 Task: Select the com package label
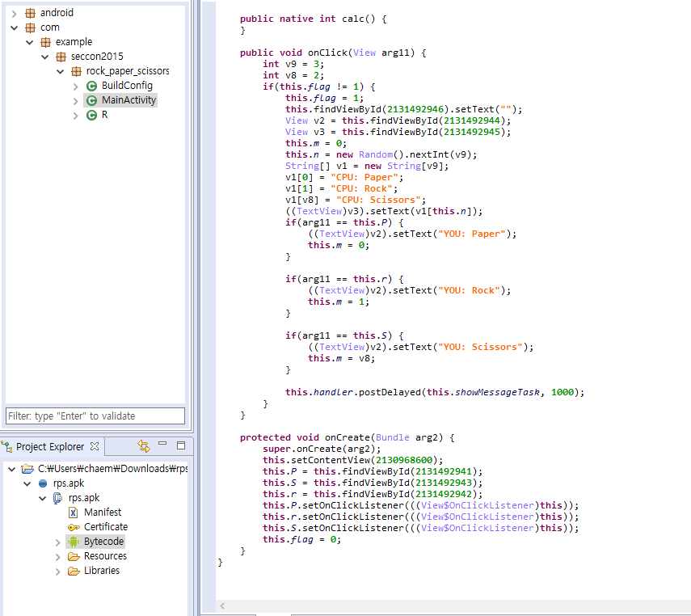click(50, 27)
